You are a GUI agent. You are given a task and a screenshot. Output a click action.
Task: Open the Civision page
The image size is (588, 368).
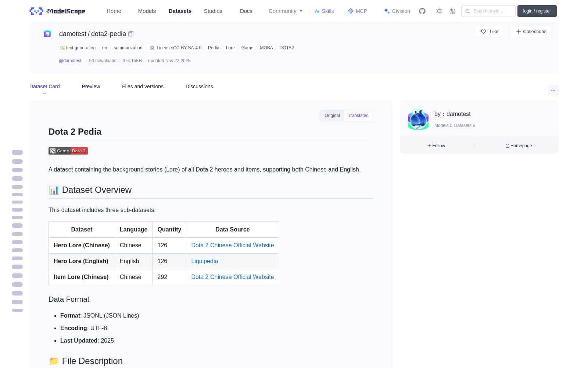point(397,11)
